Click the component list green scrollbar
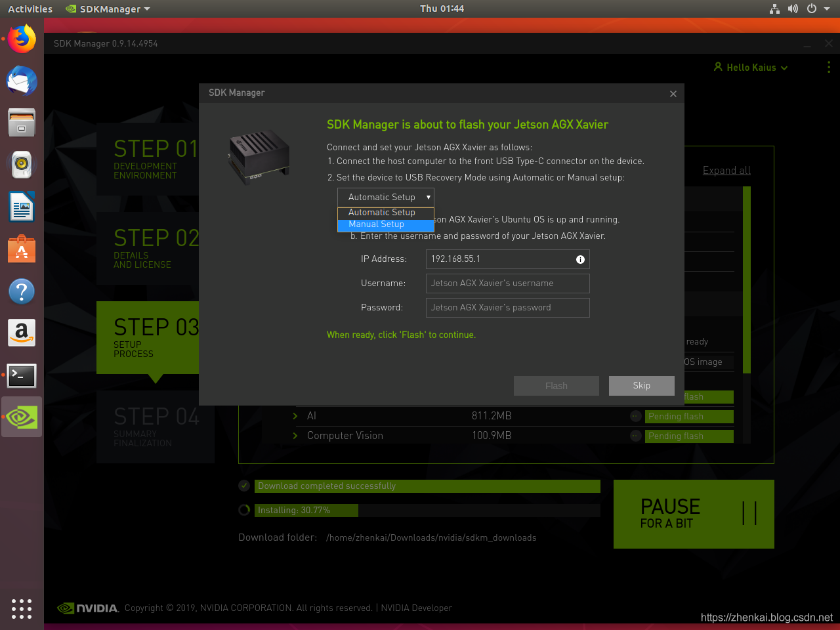Image resolution: width=840 pixels, height=630 pixels. coord(747,281)
